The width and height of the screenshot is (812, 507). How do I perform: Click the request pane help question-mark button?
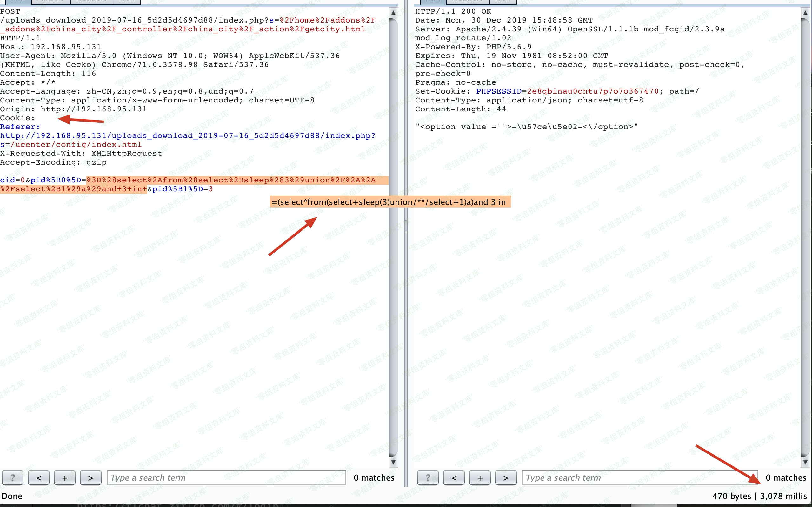(x=13, y=477)
